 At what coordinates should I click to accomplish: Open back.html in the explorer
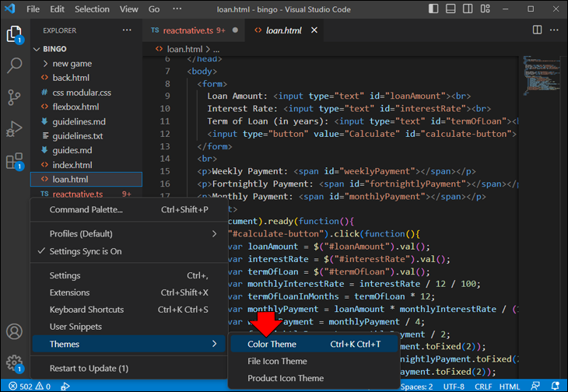pos(86,78)
